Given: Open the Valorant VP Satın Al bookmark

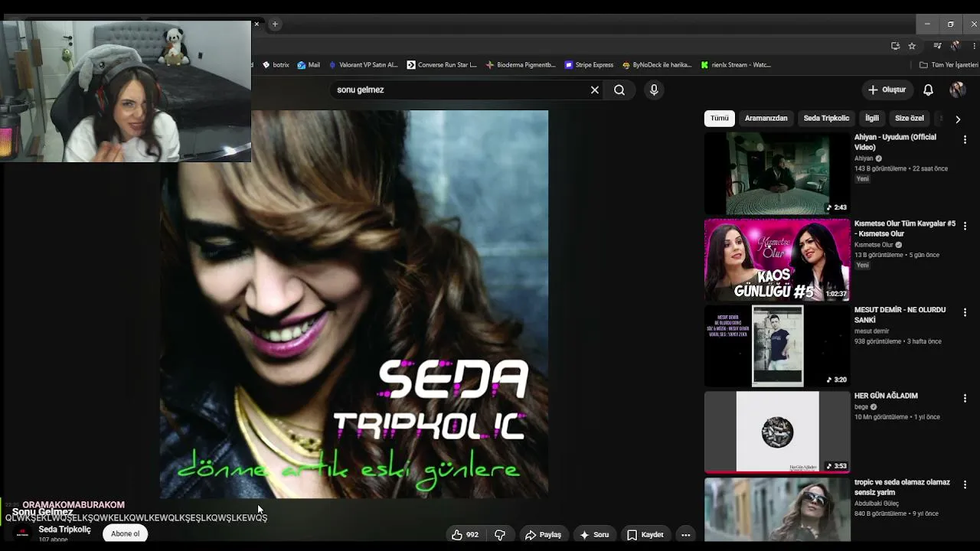Looking at the screenshot, I should 363,65.
